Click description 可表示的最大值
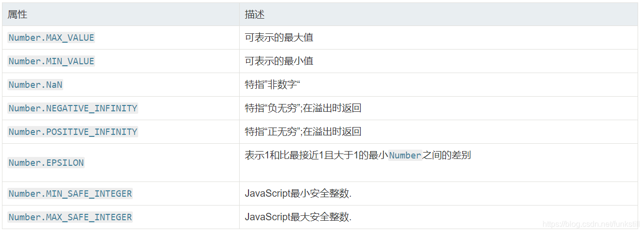This screenshot has height=233, width=644. click(279, 38)
